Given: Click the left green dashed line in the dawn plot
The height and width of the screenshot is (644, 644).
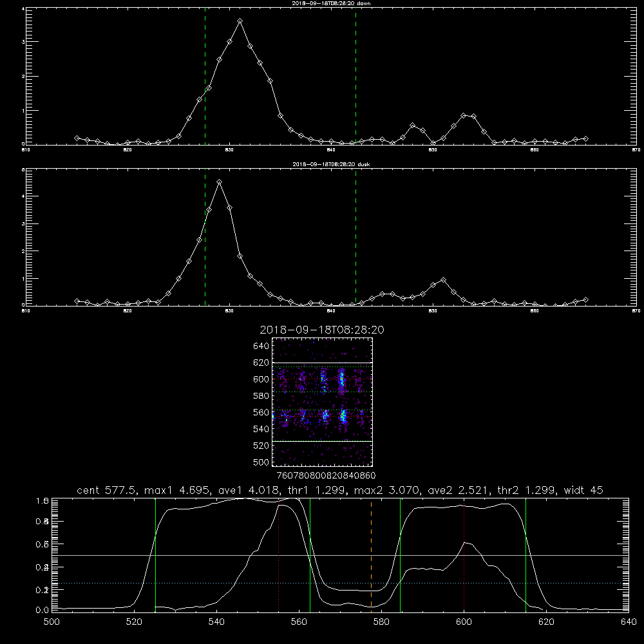Looking at the screenshot, I should (205, 76).
